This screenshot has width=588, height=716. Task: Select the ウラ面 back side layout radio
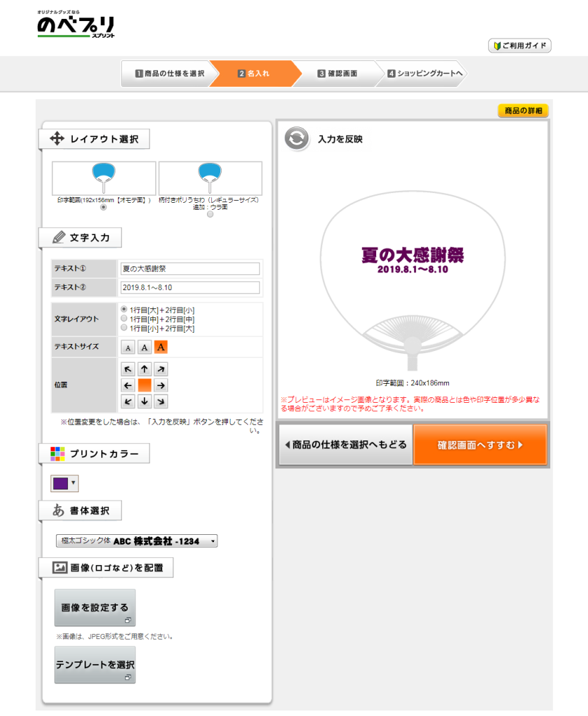coord(210,214)
